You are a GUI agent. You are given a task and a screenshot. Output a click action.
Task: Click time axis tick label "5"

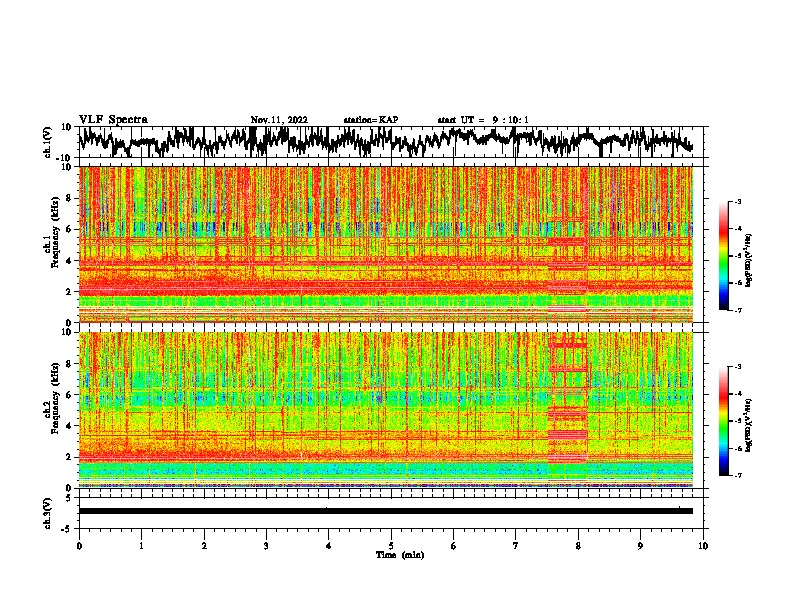pyautogui.click(x=391, y=546)
